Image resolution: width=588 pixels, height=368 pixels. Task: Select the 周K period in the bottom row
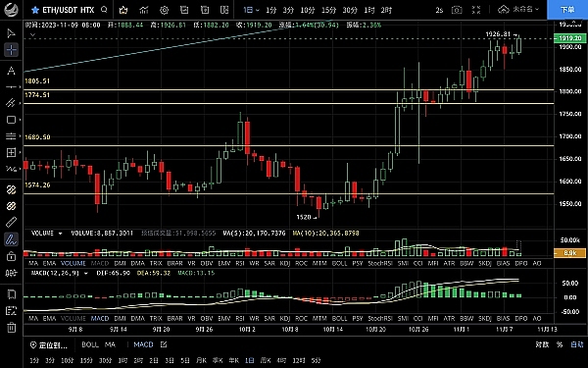266,360
